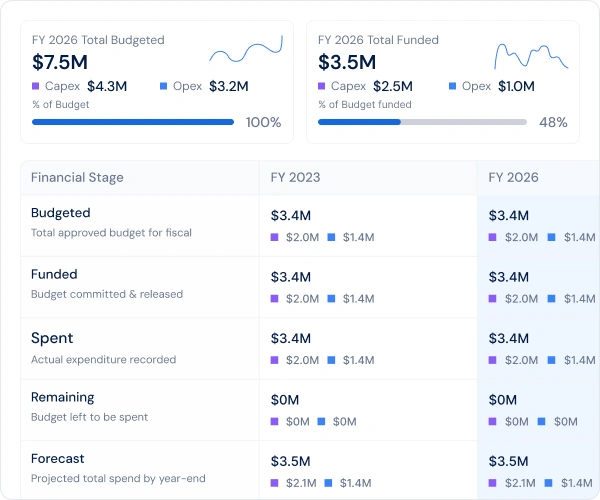The image size is (600, 500).
Task: Click blue Opex swatch in FY 2023 Remaining row
Action: (x=321, y=421)
